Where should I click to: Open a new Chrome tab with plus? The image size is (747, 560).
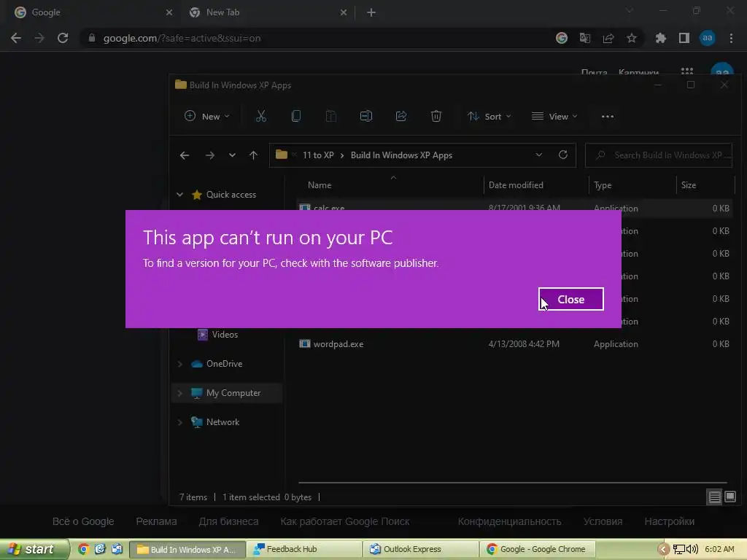pos(371,12)
